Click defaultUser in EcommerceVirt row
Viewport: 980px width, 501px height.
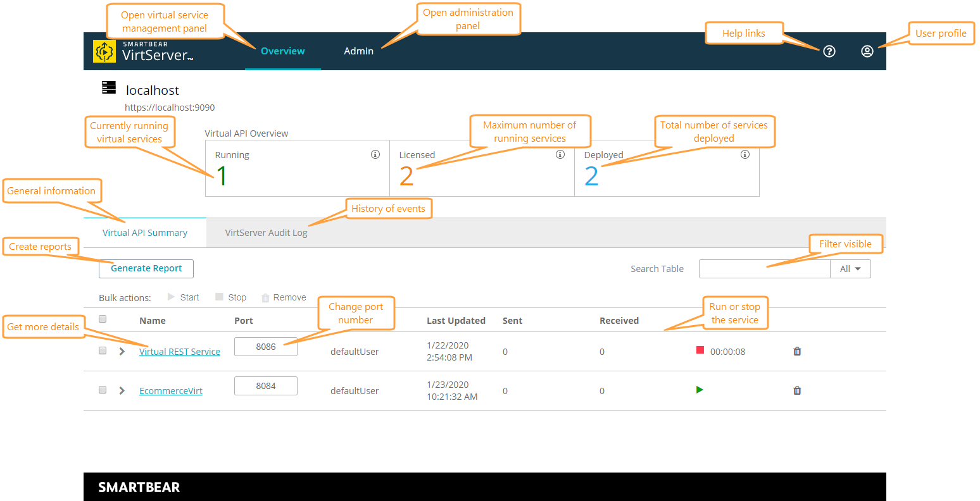click(x=355, y=391)
